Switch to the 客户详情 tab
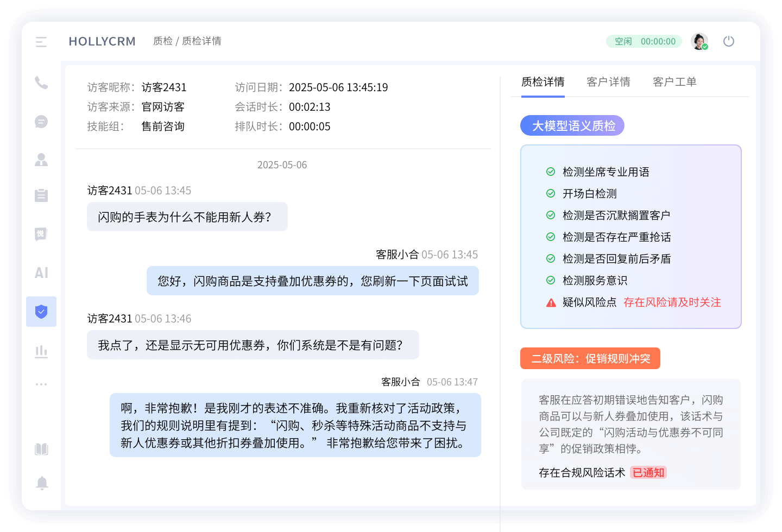 608,81
